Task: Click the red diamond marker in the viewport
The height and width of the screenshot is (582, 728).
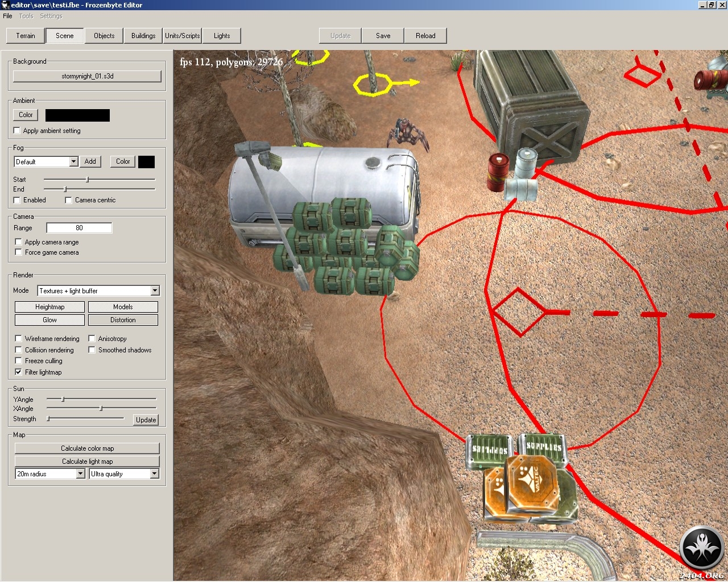Action: 519,312
